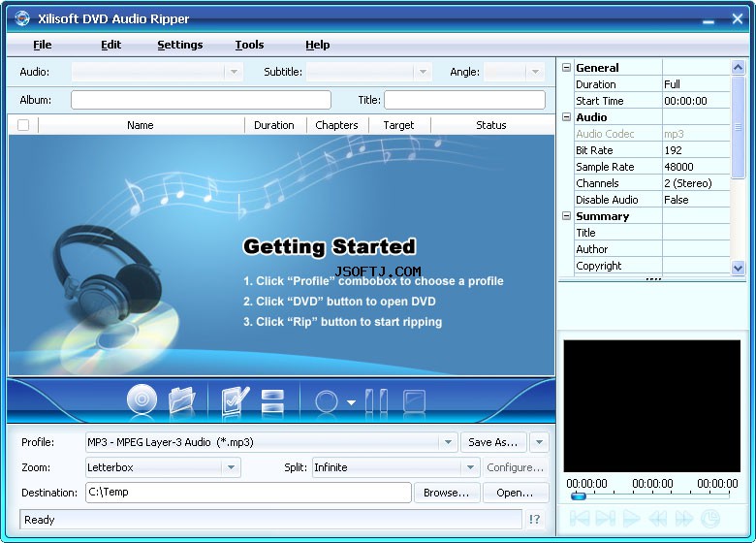Viewport: 756px width, 543px height.
Task: Click the checklist with pencil toolbar icon
Action: pos(236,399)
